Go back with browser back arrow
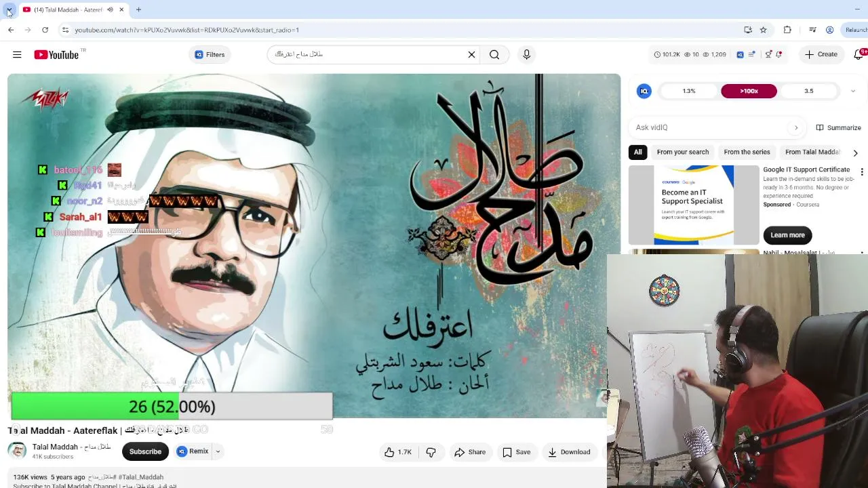This screenshot has height=488, width=868. 11,30
